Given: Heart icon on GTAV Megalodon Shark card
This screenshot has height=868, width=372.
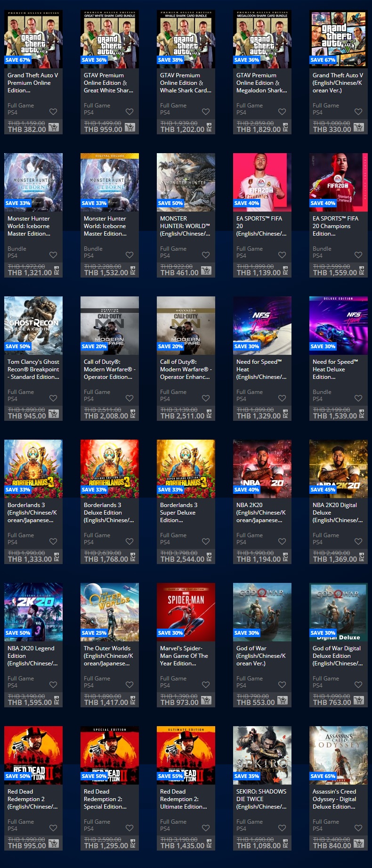Looking at the screenshot, I should click(282, 112).
